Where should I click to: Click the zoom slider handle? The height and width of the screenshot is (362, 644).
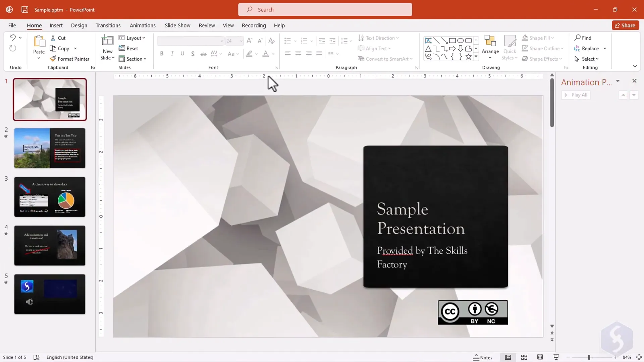tap(589, 357)
